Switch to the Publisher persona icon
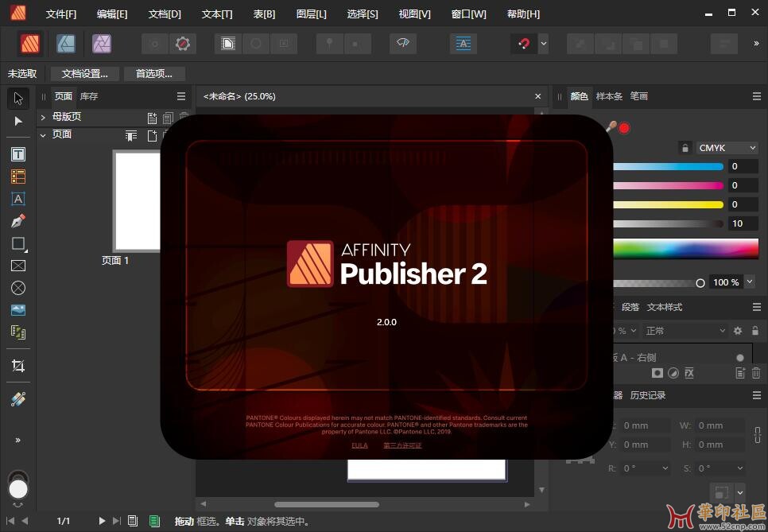 30,44
